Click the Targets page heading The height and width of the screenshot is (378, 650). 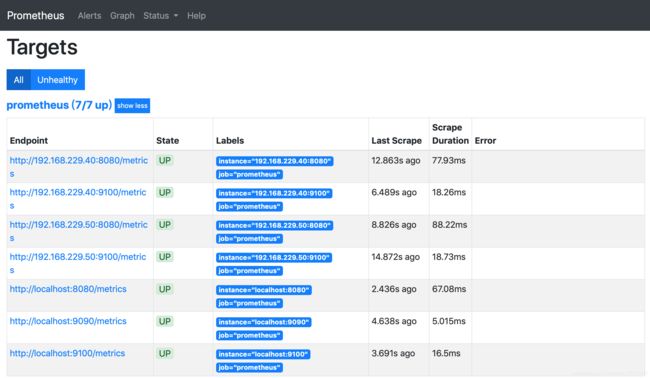pos(42,47)
